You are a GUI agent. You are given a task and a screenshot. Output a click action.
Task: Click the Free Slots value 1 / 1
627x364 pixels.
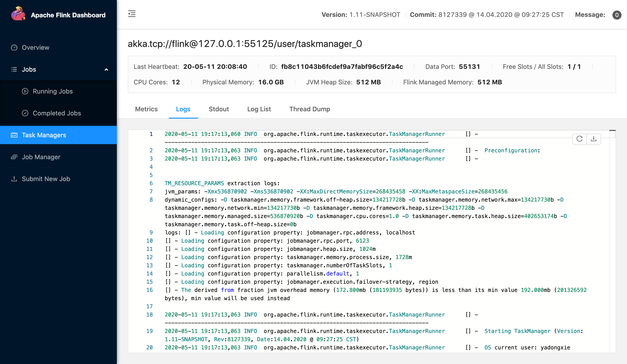574,67
